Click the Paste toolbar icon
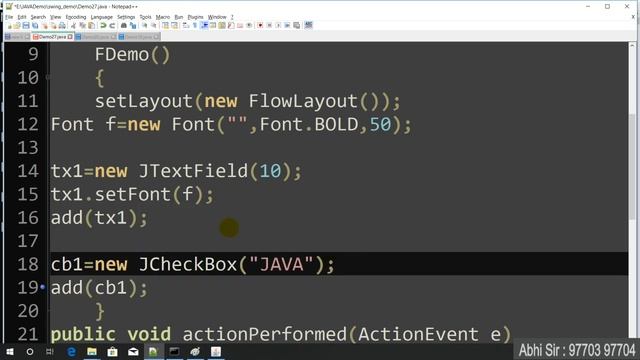Viewport: 640px width, 360px height. (91, 25)
